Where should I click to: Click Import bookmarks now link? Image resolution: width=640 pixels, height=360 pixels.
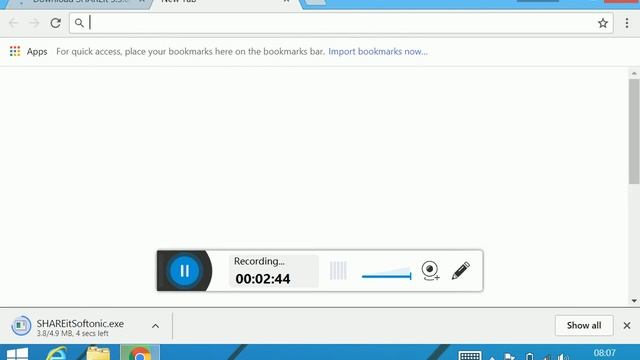378,51
